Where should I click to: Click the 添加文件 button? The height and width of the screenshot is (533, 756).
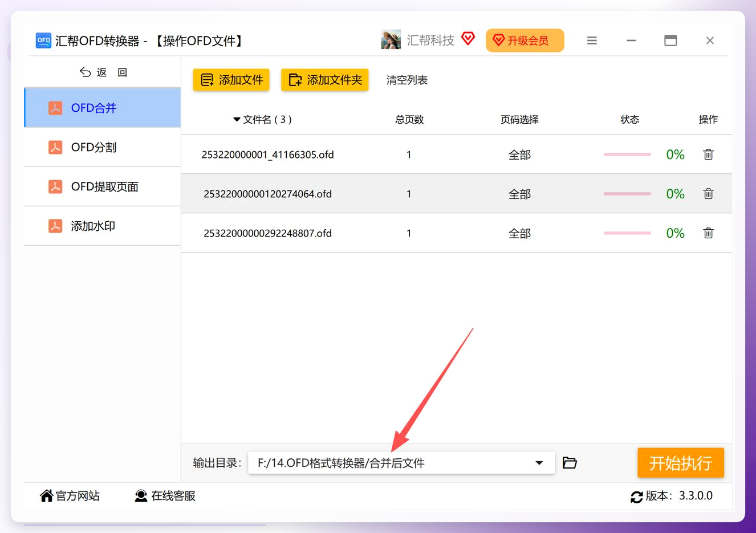[x=231, y=80]
